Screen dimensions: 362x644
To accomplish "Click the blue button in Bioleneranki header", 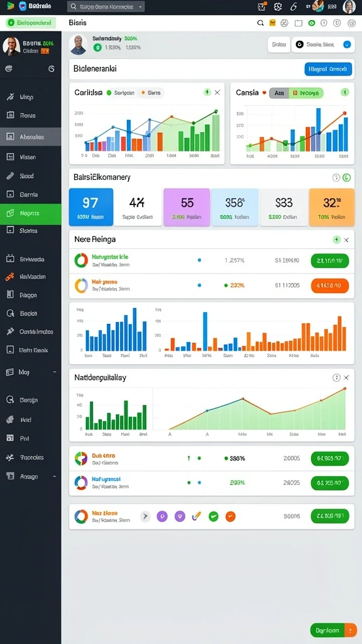I will click(x=328, y=69).
